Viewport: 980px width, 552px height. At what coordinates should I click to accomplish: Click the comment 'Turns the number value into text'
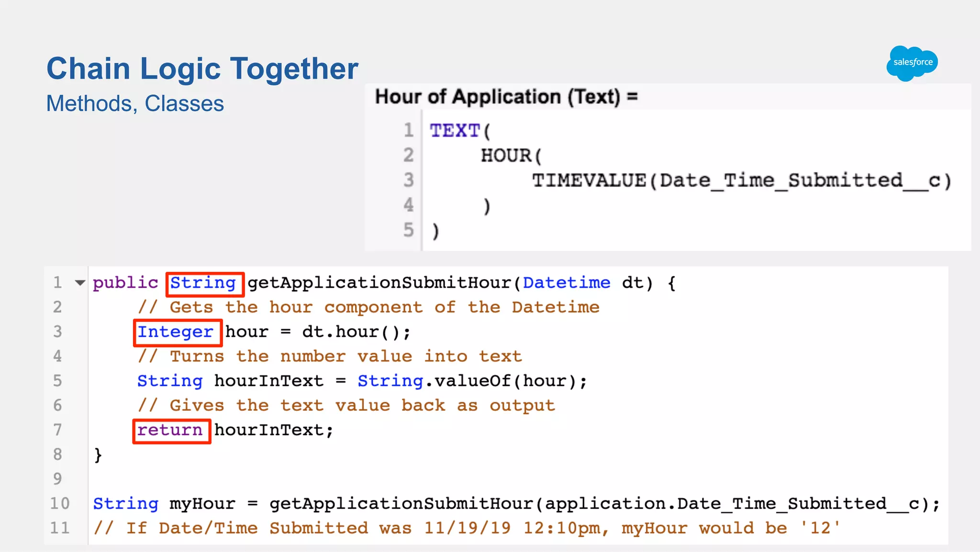[x=330, y=357]
